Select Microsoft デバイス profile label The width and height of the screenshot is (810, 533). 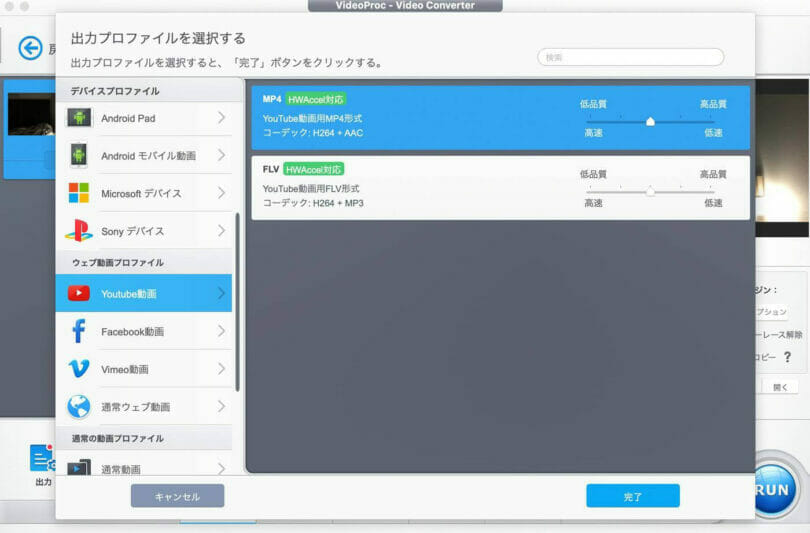click(141, 194)
